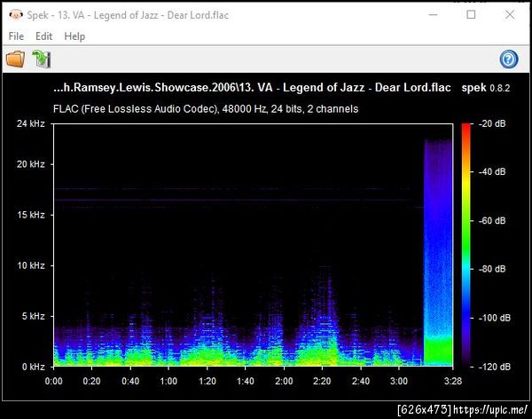The height and width of the screenshot is (419, 532).
Task: Click the 15 kHz frequency axis label
Action: pyautogui.click(x=31, y=215)
